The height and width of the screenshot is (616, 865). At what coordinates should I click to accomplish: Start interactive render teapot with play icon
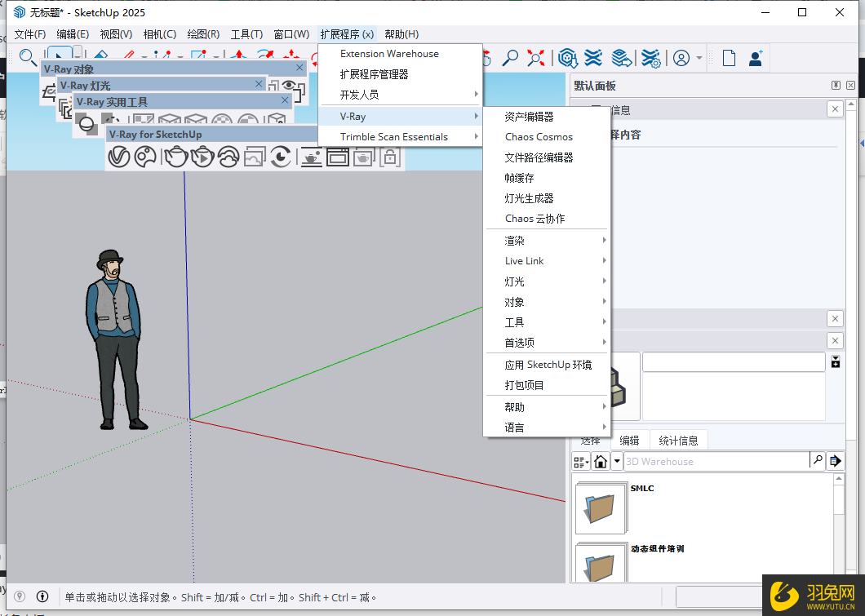point(202,157)
